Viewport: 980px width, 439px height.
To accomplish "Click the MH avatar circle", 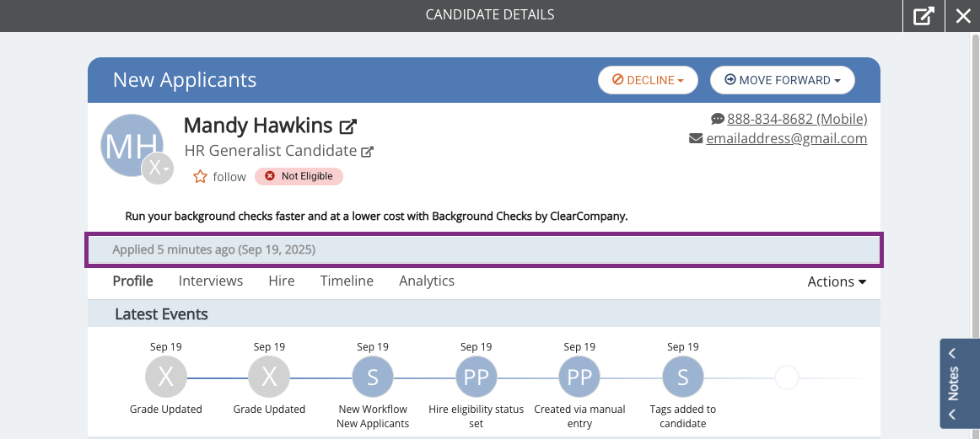I will tap(132, 146).
